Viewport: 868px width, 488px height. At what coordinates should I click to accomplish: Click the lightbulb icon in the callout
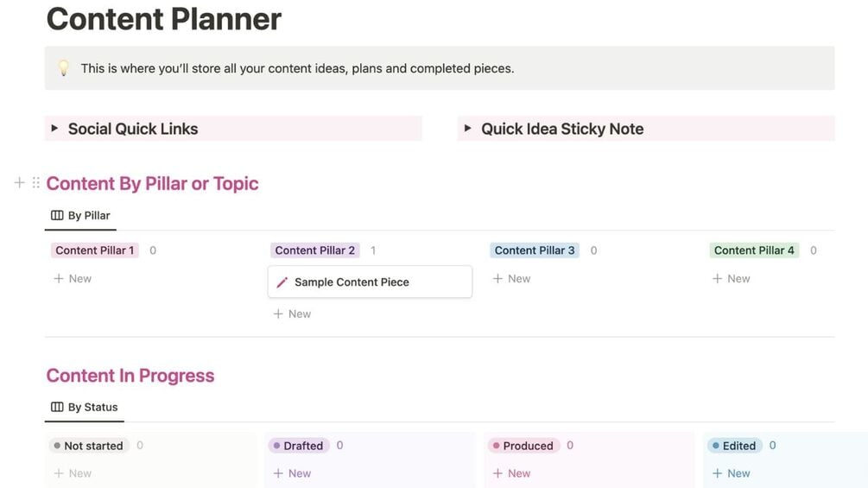pyautogui.click(x=64, y=68)
